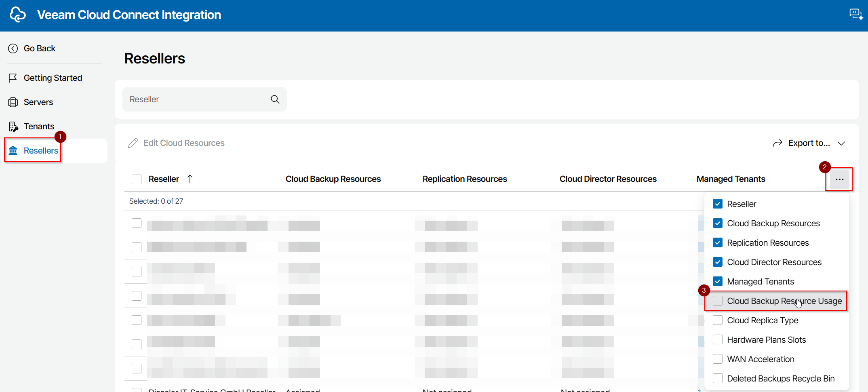Uncheck Cloud Director Resources column option
868x392 pixels.
(718, 262)
